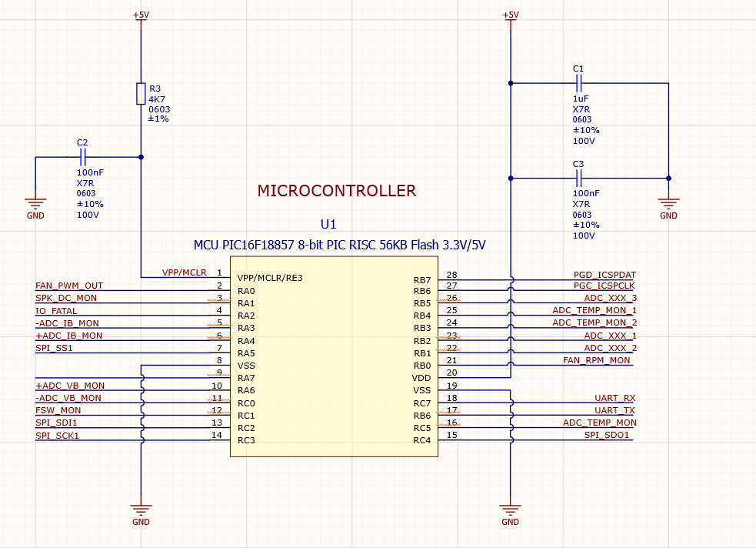756x548 pixels.
Task: Select the FAN_RPM_MON net label
Action: (x=596, y=360)
